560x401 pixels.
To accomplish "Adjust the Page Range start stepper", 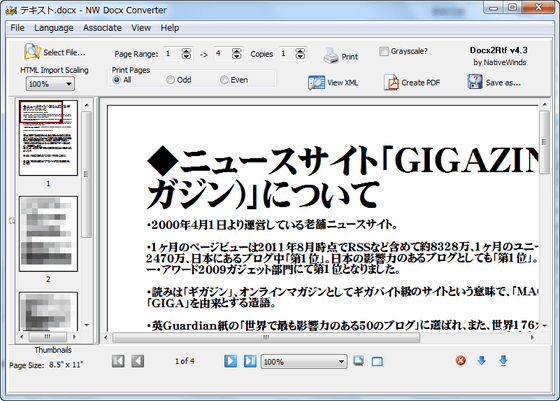I will pyautogui.click(x=186, y=54).
